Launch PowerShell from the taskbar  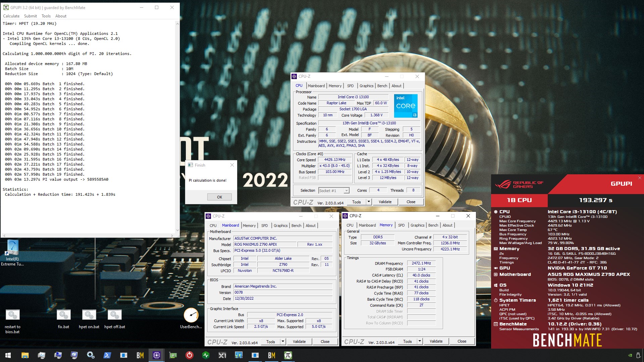[107, 355]
